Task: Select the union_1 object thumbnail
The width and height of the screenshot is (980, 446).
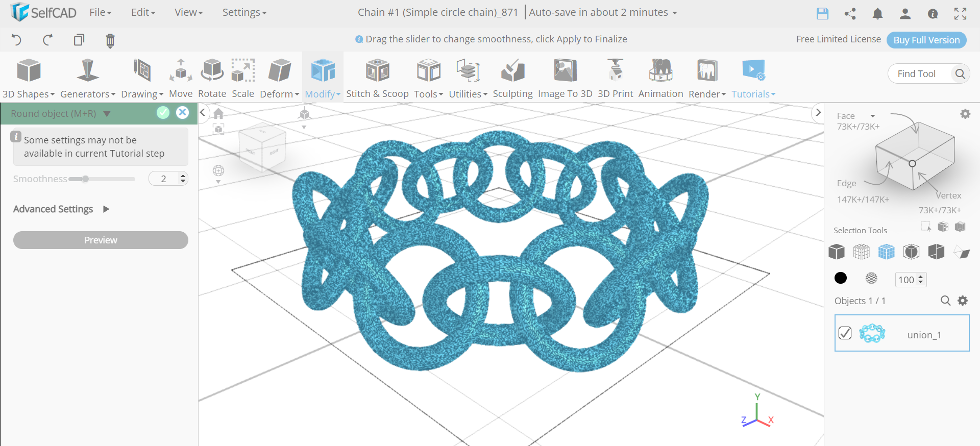Action: (x=872, y=333)
